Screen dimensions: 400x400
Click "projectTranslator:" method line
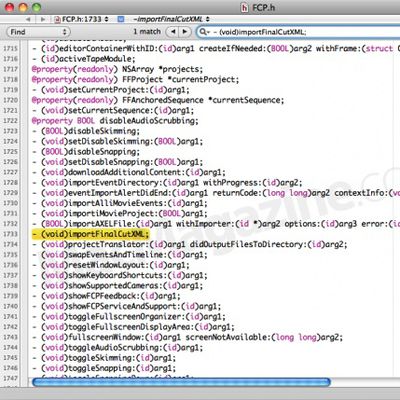[190, 244]
